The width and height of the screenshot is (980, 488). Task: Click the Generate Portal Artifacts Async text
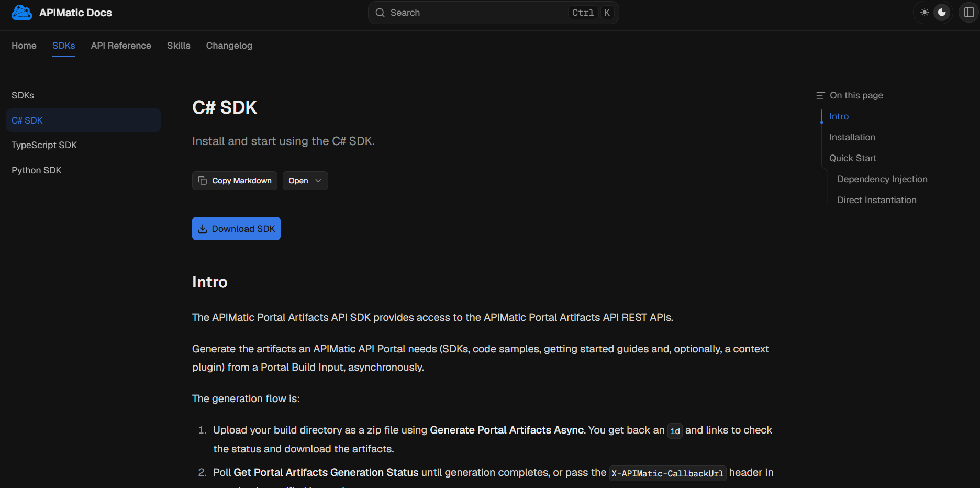coord(507,430)
